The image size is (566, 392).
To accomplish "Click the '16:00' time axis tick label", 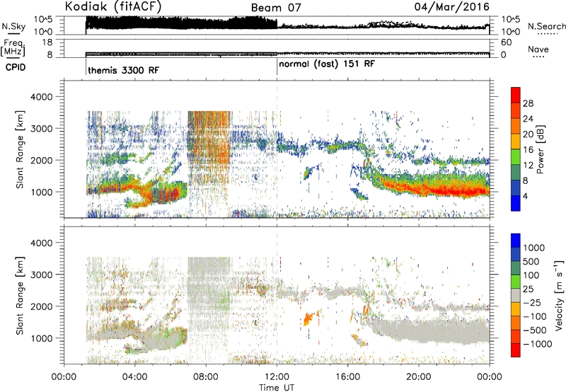I will 347,377.
